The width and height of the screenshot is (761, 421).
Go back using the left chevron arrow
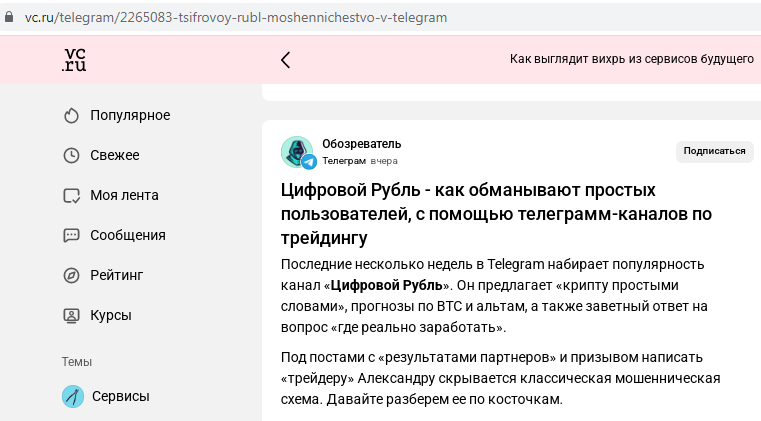[x=285, y=60]
